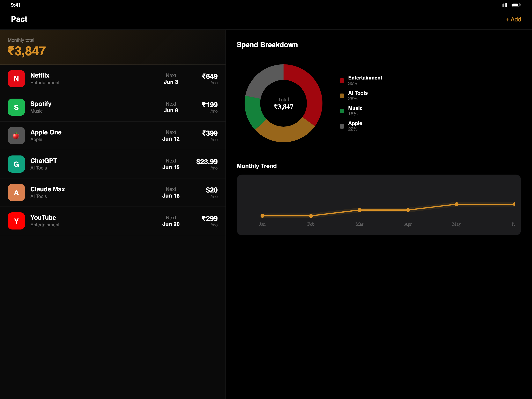Click the AI Tools amber legend swatch
Screen dimensions: 532x399
(342, 96)
